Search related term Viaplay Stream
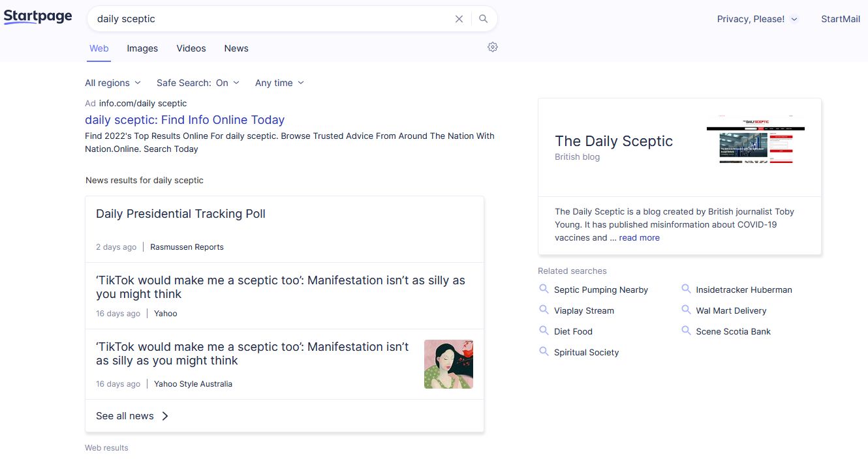 [584, 310]
